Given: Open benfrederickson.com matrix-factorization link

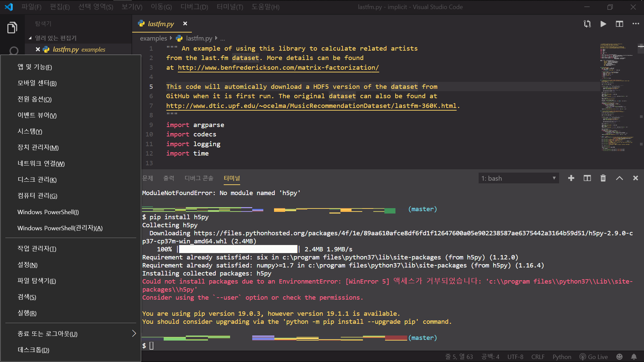Looking at the screenshot, I should coord(278,67).
